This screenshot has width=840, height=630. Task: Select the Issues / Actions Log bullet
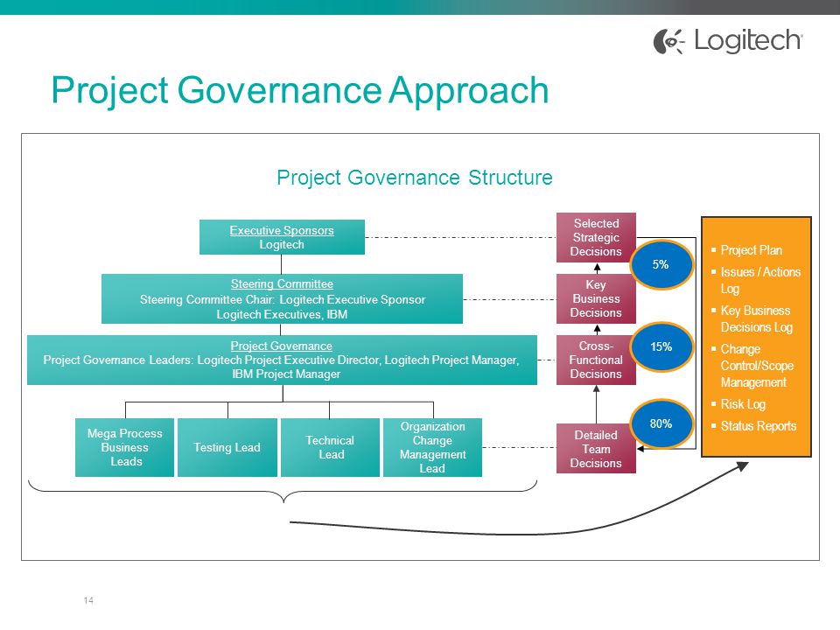(760, 280)
